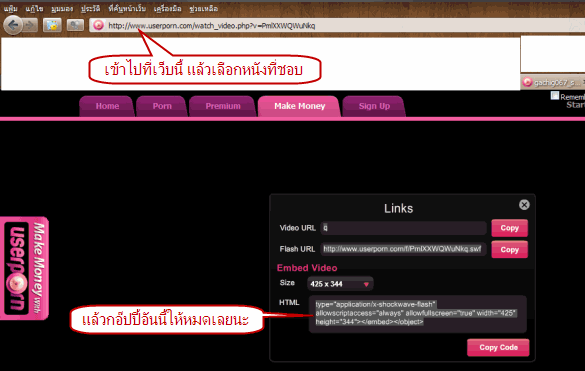The width and height of the screenshot is (585, 371).
Task: Open the Premium tab
Action: (223, 106)
